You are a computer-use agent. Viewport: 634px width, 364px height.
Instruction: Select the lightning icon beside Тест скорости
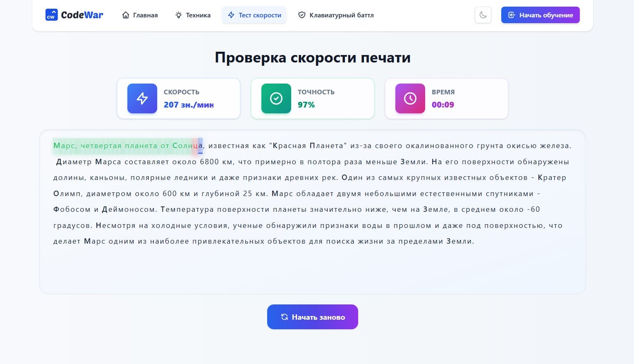pos(230,15)
